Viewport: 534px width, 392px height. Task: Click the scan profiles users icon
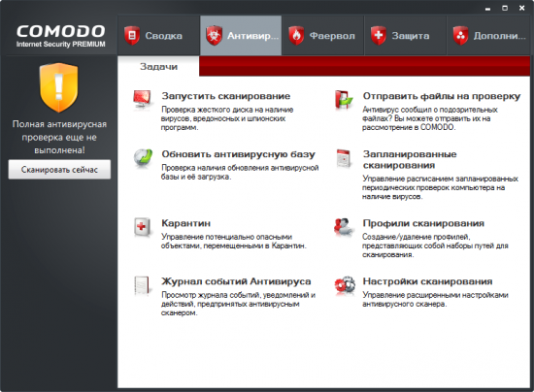(x=344, y=227)
